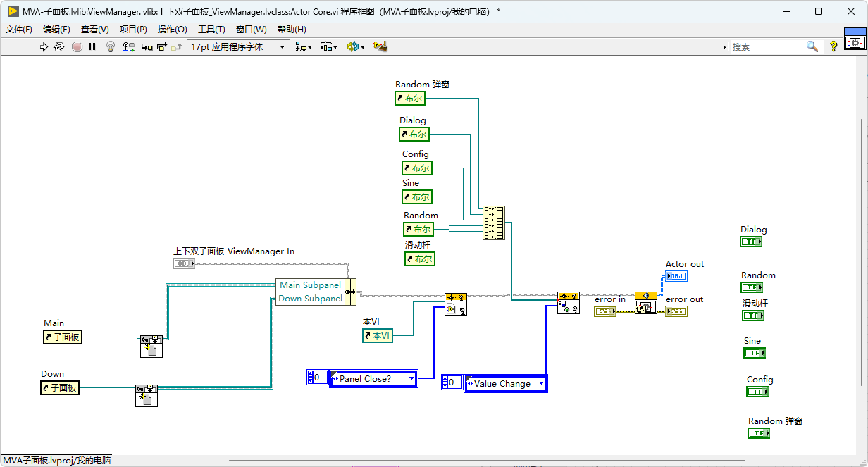Toggle Highlight Execution light bulb
Screen dimensions: 868x467
[x=110, y=46]
